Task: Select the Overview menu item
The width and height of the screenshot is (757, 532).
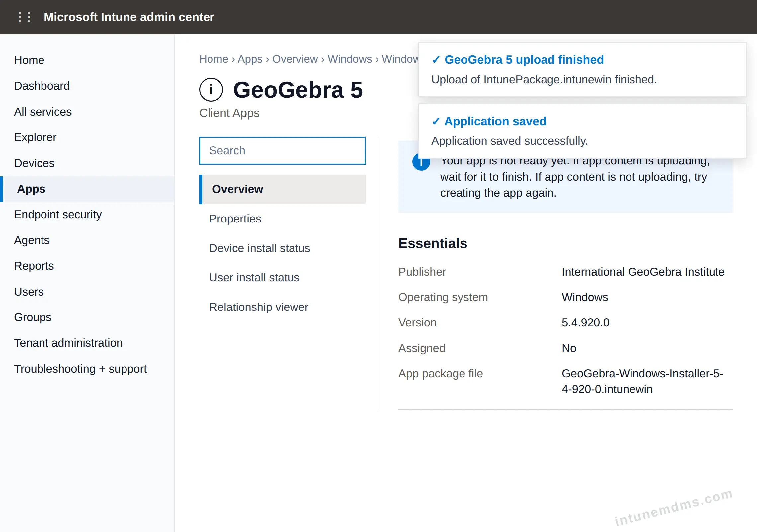Action: coord(282,189)
